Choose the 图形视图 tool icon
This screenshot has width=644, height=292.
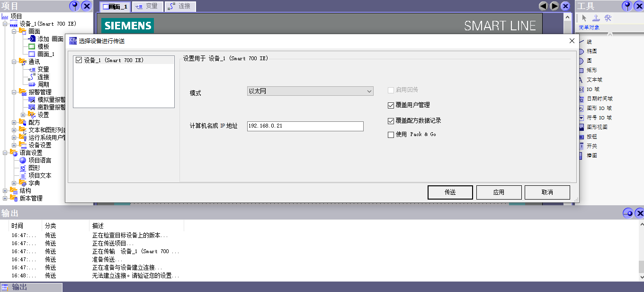581,127
